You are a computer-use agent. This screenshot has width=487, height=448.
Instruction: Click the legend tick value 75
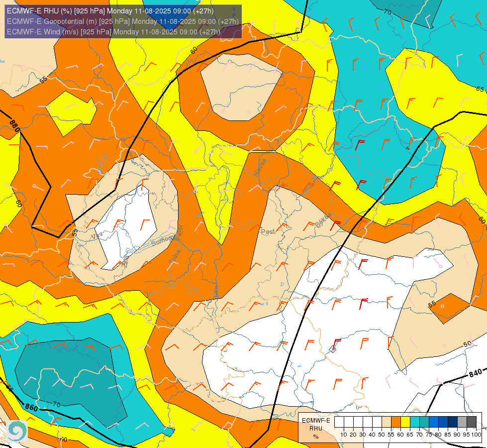pos(429,435)
